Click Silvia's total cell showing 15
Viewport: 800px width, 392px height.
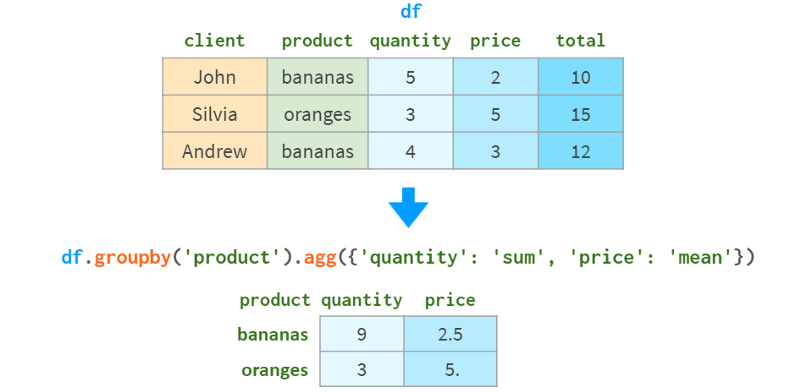tap(581, 114)
